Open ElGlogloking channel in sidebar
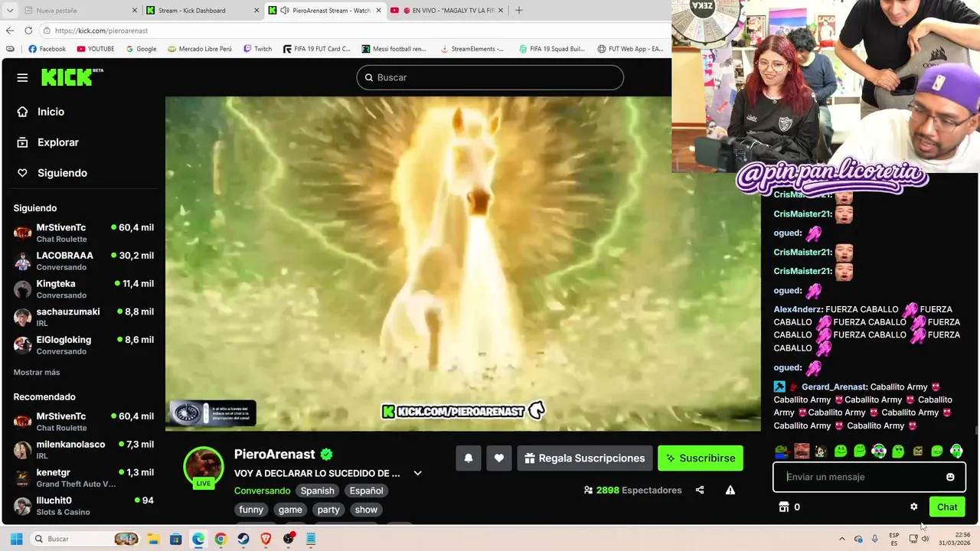The width and height of the screenshot is (980, 551). pos(83,345)
